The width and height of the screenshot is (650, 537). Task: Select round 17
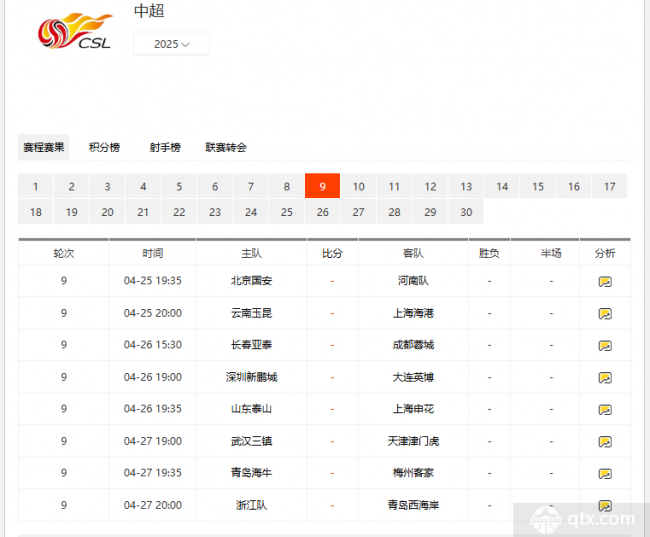pyautogui.click(x=609, y=186)
